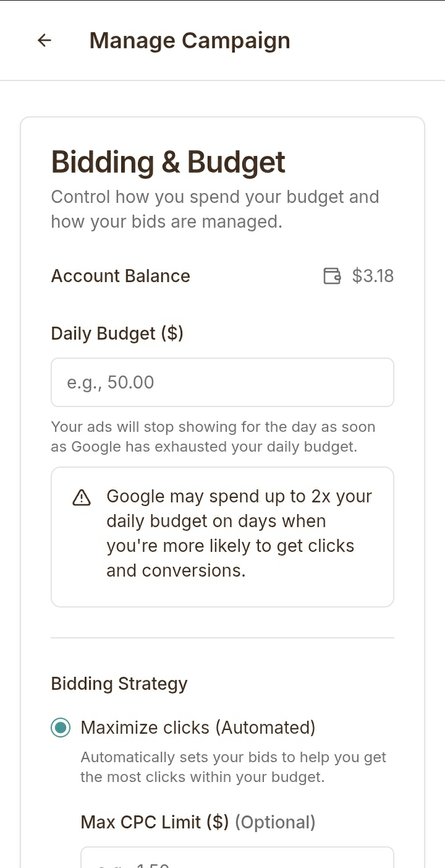Screen dimensions: 445x868
Task: Select the Maximize clicks radio button
Action: (x=61, y=728)
